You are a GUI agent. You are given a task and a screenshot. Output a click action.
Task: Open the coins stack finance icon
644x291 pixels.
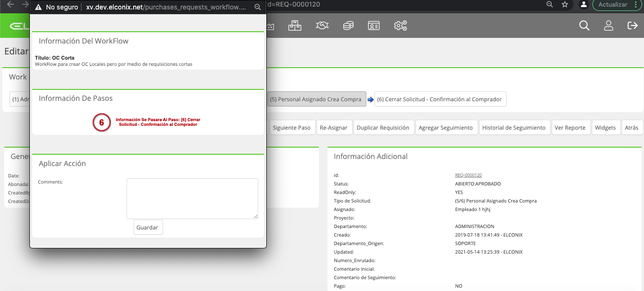click(348, 26)
